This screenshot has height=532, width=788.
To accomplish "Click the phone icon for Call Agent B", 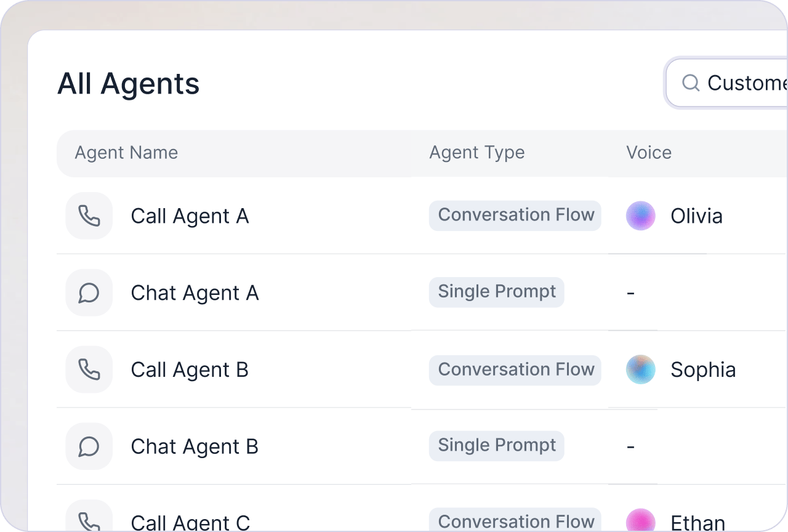I will click(89, 369).
